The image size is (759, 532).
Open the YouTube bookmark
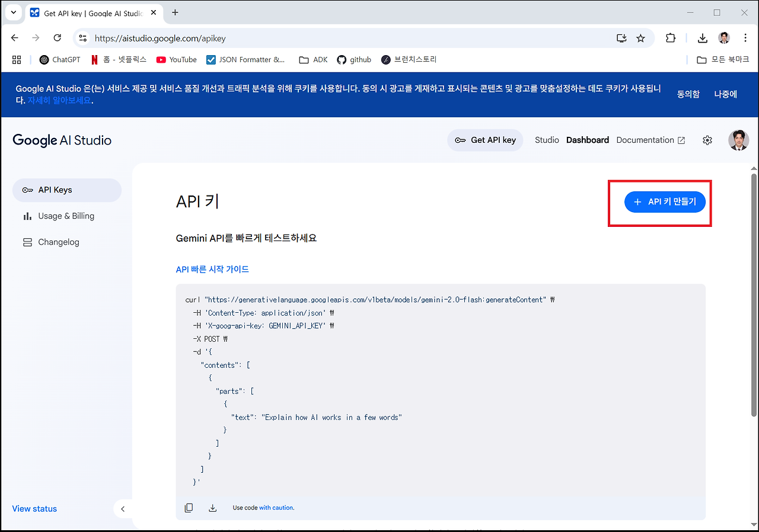pyautogui.click(x=177, y=60)
